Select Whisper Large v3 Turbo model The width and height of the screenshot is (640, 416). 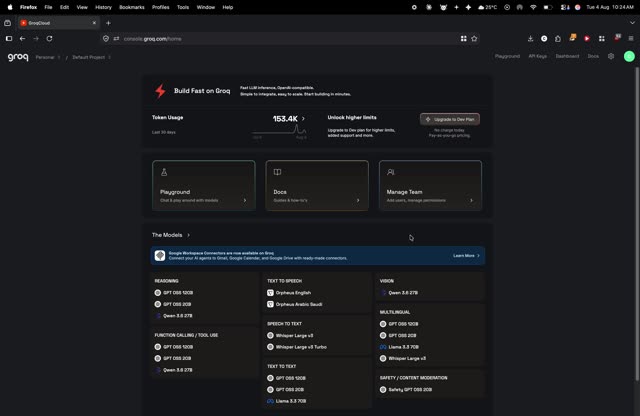[297, 347]
